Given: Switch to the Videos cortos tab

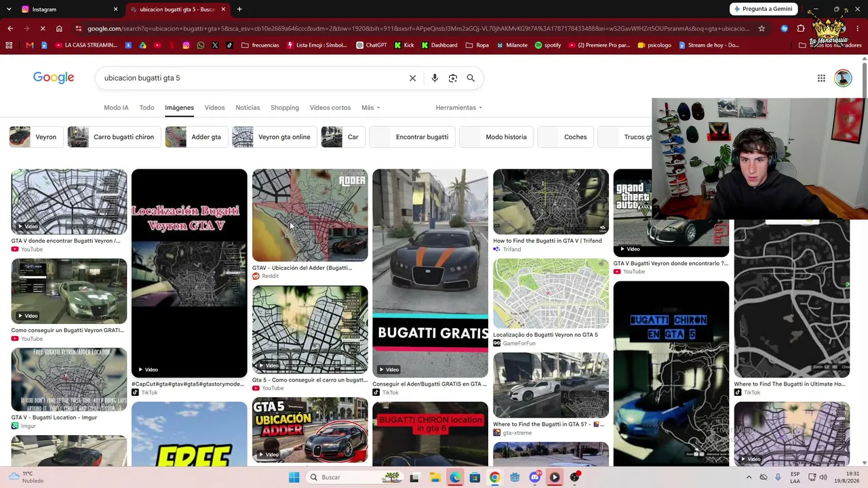Looking at the screenshot, I should pyautogui.click(x=330, y=108).
